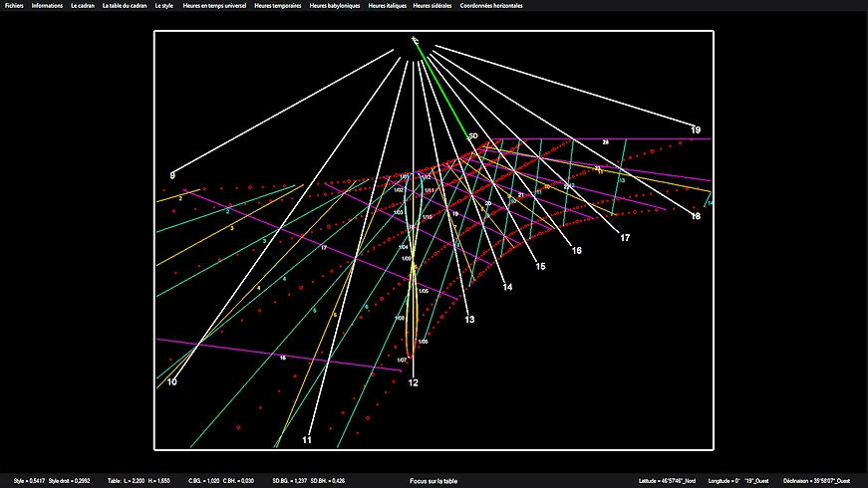
Task: Open the Coordonnées horizontales menu
Action: 493,6
